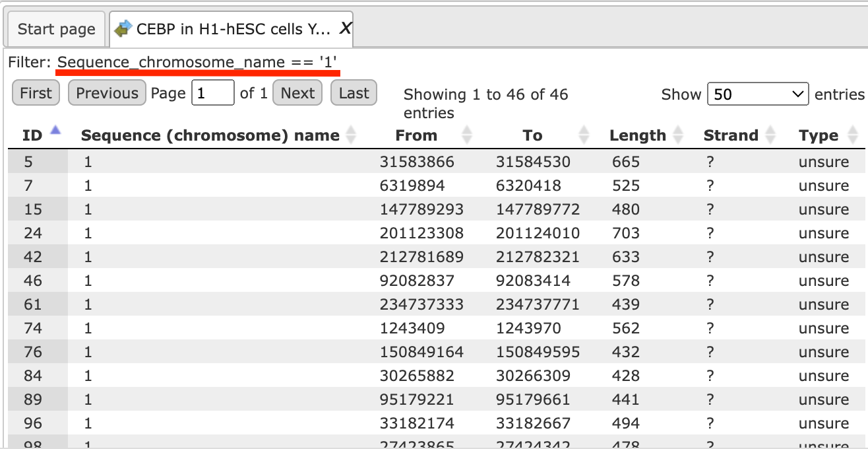This screenshot has width=868, height=449.
Task: Edit the Sequence_chromosome_name filter expression
Action: [x=198, y=63]
